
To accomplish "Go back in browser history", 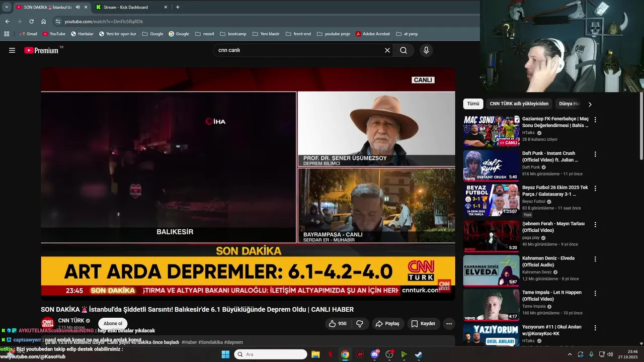I will pos(7,22).
